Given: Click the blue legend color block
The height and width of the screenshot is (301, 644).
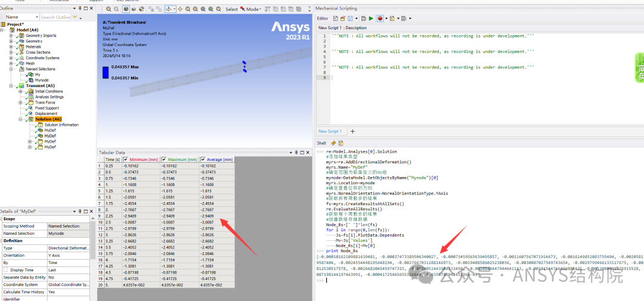Looking at the screenshot, I should [x=105, y=72].
